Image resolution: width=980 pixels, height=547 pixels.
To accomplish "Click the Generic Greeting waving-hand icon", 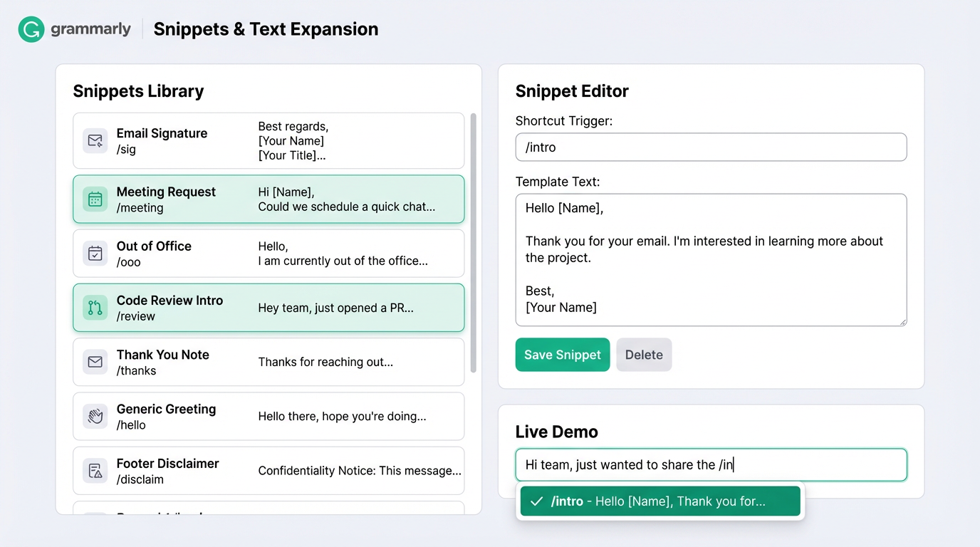I will 95,417.
